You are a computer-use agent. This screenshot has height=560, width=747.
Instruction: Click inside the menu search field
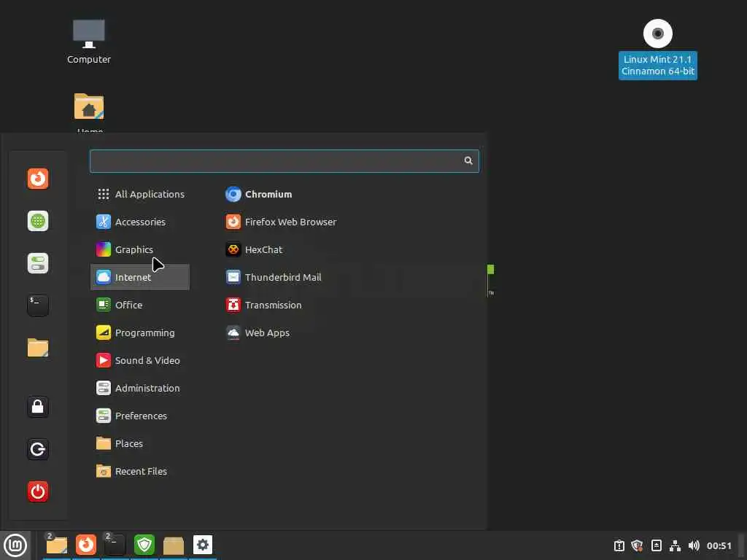(x=285, y=161)
